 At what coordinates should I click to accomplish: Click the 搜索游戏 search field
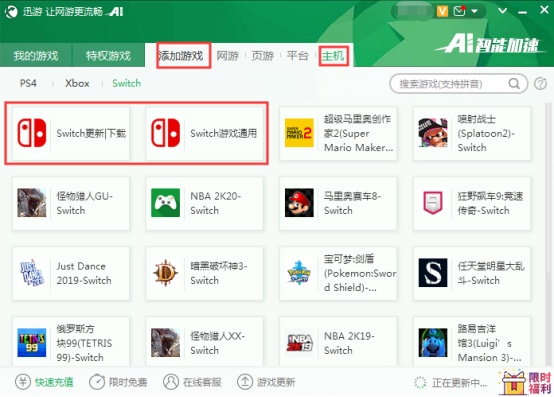pos(458,84)
